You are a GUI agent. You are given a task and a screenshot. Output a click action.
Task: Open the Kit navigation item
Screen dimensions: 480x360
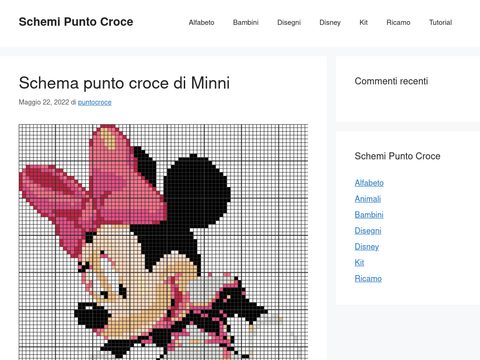coord(363,22)
